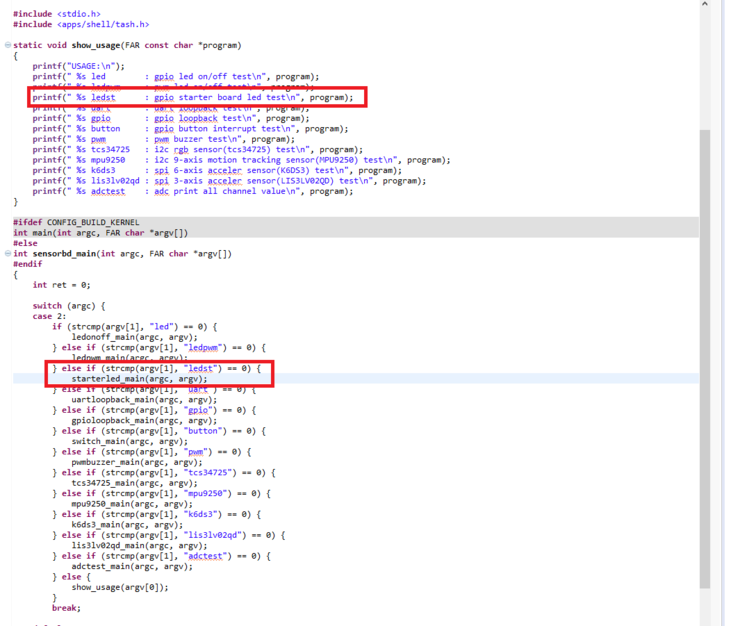Click the 'uartloopback_main(argc, argv);' call
The width and height of the screenshot is (740, 626).
[x=144, y=399]
